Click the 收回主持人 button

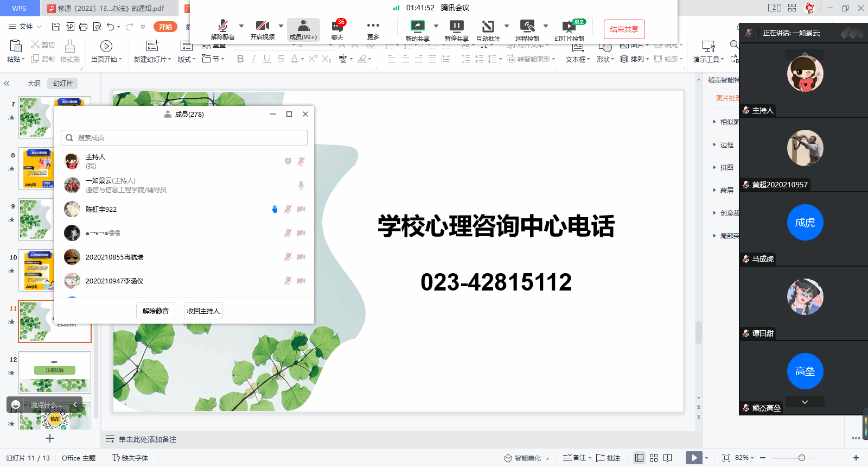203,311
